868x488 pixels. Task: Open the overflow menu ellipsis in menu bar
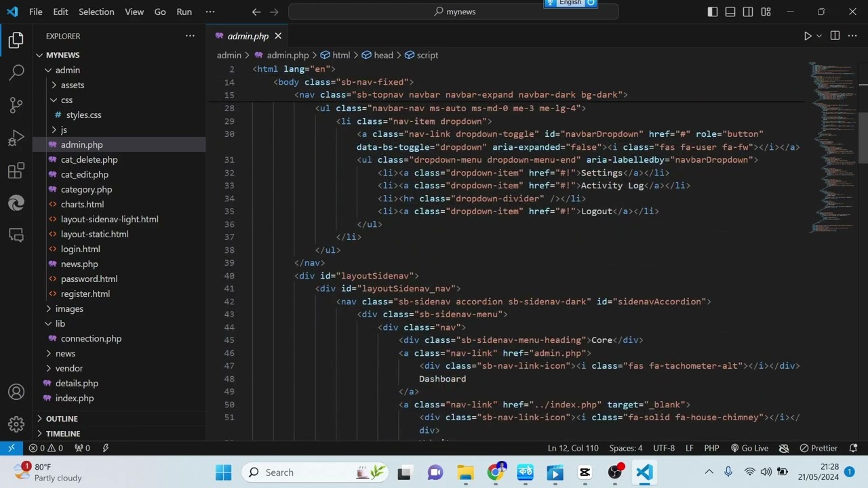(210, 12)
